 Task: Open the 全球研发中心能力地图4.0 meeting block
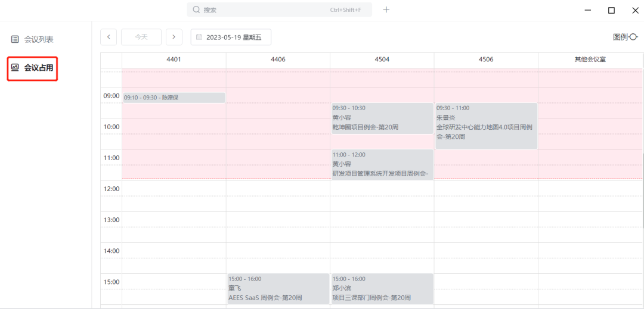click(x=487, y=126)
